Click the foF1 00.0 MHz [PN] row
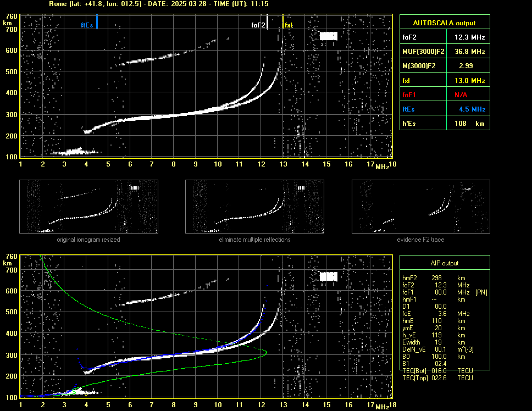532x411 pixels. coord(445,292)
